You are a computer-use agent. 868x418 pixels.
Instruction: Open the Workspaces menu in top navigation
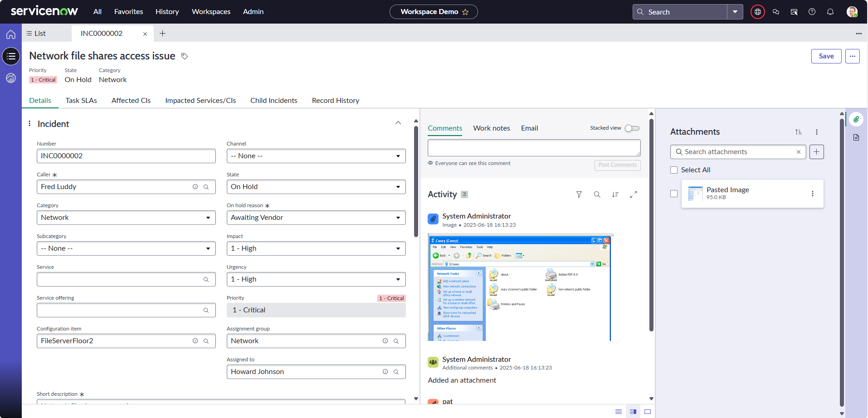point(211,12)
